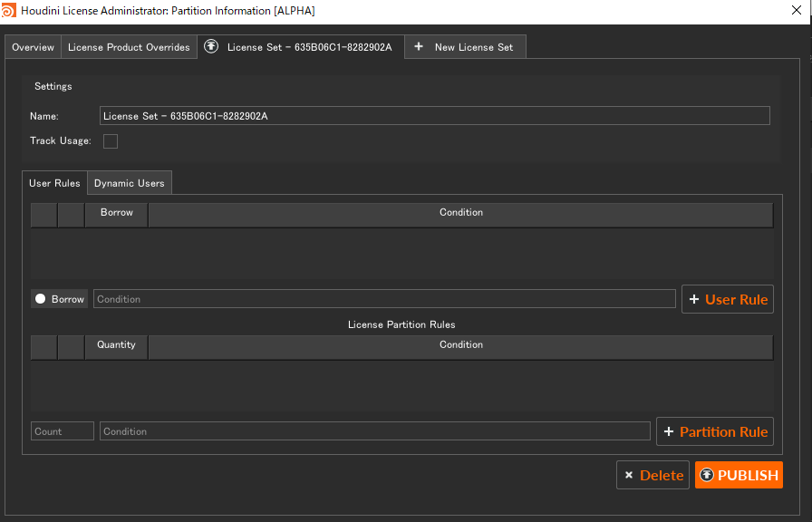This screenshot has height=522, width=812.
Task: Enable the Track Usage checkbox
Action: (111, 141)
